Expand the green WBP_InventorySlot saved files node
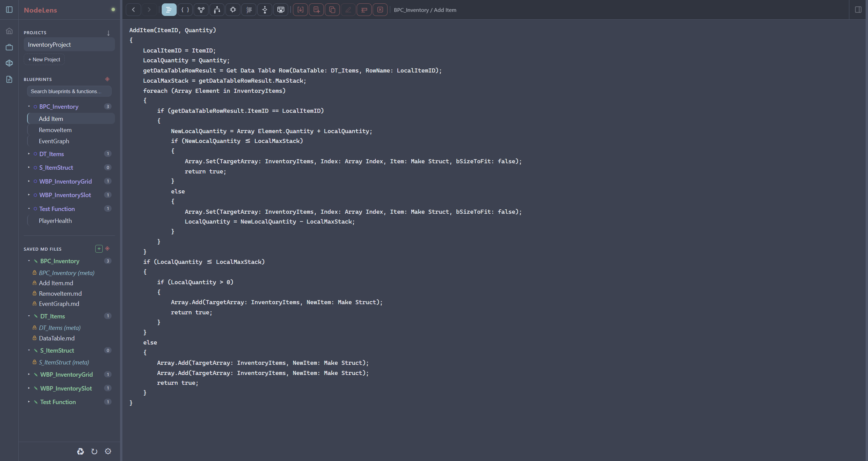Image resolution: width=868 pixels, height=461 pixels. pos(29,388)
